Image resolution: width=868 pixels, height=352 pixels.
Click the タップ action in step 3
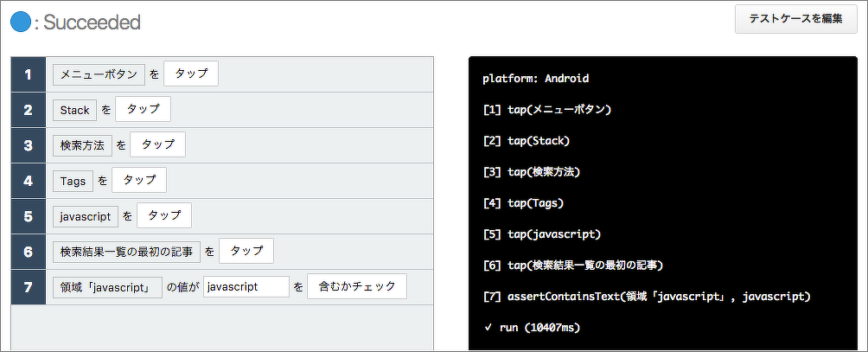(157, 145)
